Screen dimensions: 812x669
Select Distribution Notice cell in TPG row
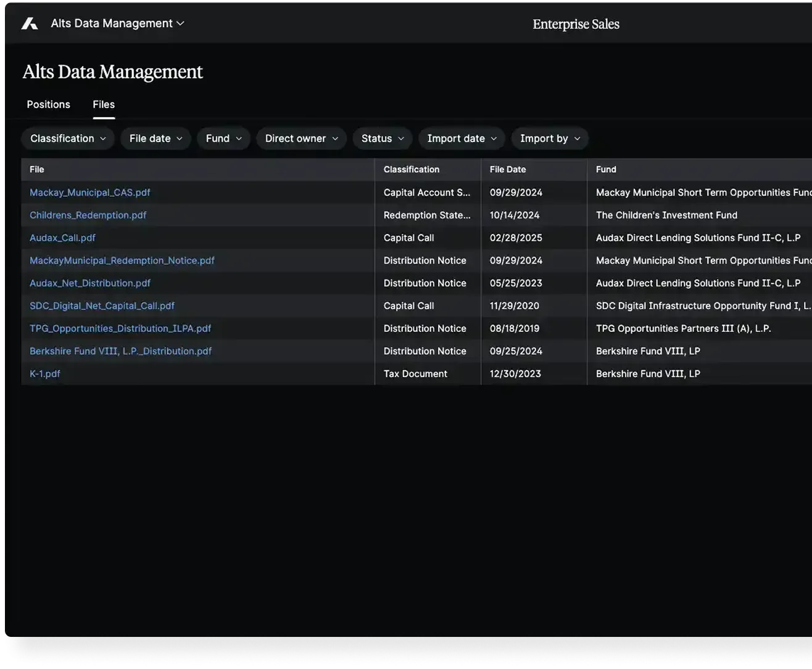pos(428,328)
